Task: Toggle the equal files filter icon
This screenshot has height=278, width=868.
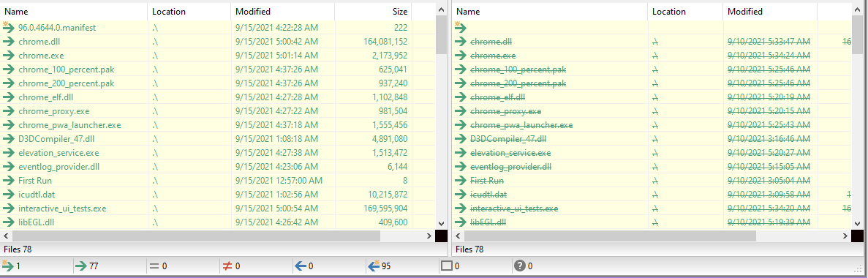Action: point(154,266)
